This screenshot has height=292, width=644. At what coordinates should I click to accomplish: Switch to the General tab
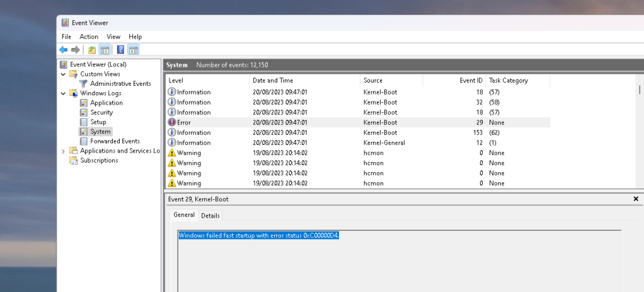coord(184,214)
